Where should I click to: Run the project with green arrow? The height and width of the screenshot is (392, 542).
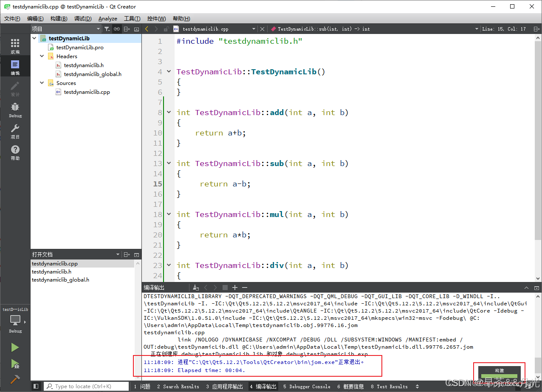pos(15,347)
